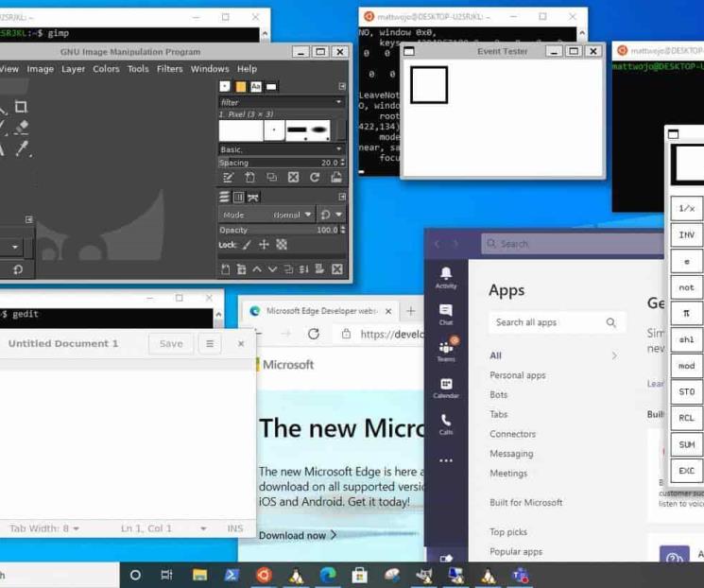Open the Windows menu in GIMP
Viewport: 704px width, 588px height.
coord(210,69)
